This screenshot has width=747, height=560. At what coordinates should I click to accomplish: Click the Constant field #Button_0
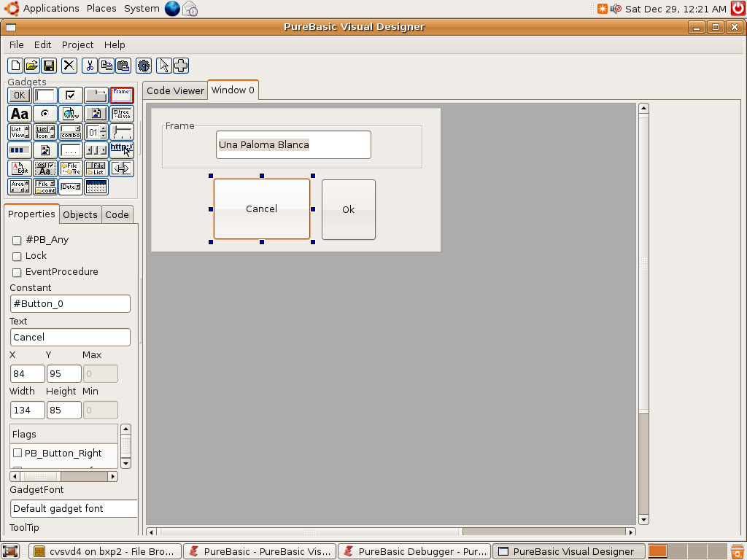pyautogui.click(x=70, y=304)
